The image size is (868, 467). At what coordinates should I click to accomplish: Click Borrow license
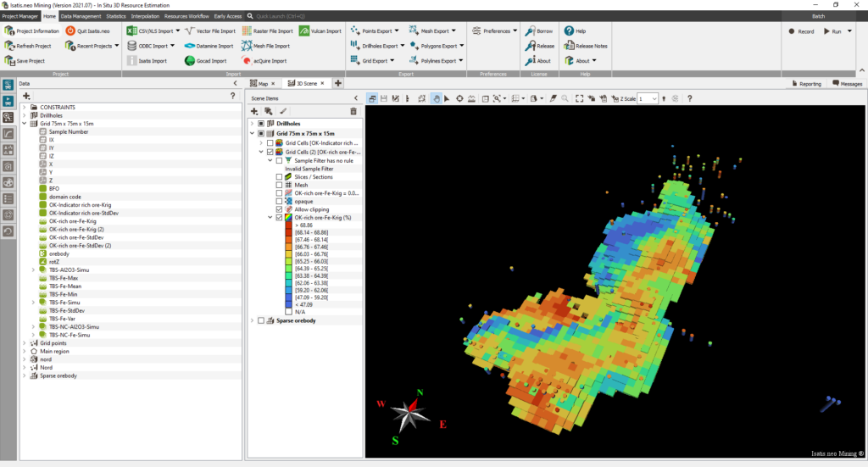(x=539, y=31)
